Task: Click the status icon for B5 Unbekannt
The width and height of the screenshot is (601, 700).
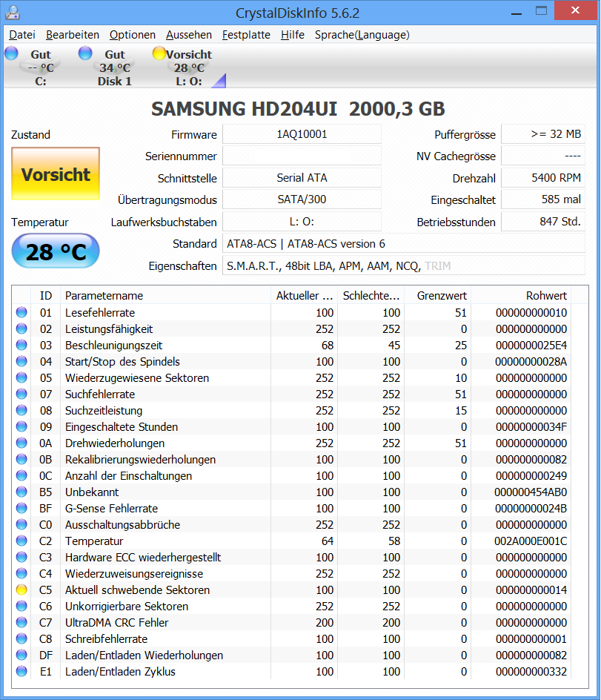Action: (x=21, y=492)
